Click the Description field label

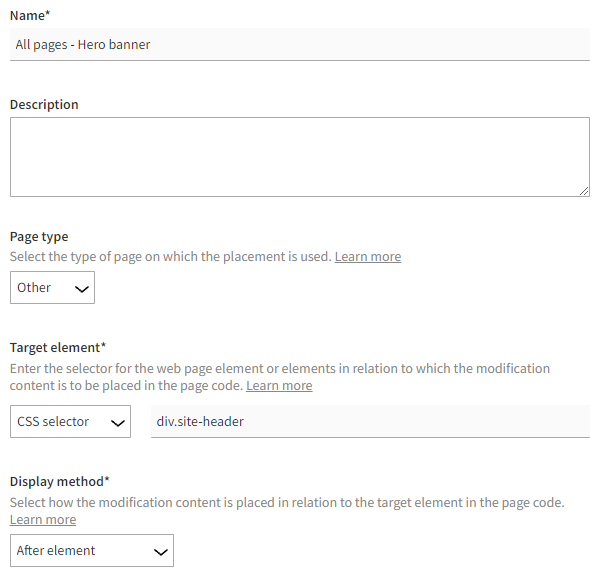pos(44,104)
